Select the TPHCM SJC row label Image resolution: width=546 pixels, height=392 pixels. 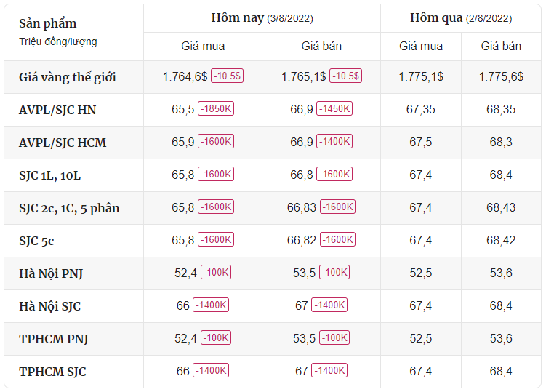pyautogui.click(x=52, y=372)
